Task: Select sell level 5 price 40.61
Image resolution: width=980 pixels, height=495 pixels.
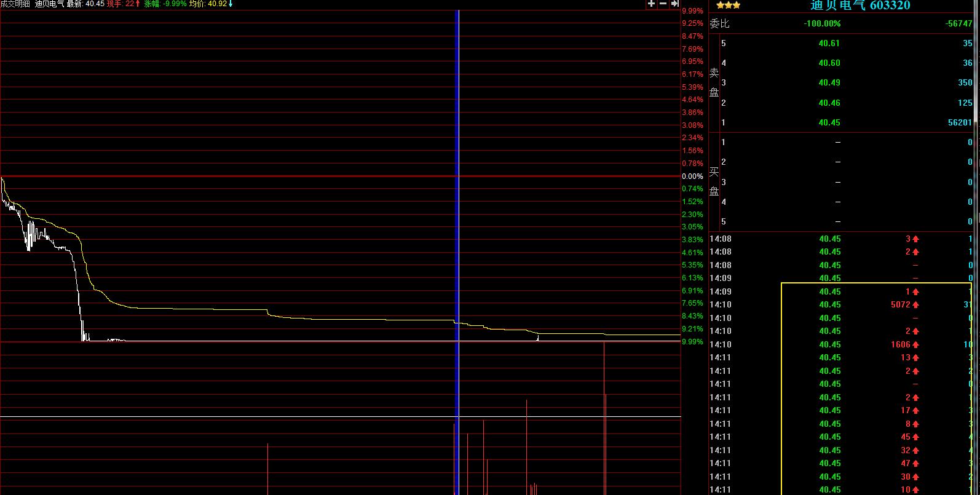Action: click(829, 43)
